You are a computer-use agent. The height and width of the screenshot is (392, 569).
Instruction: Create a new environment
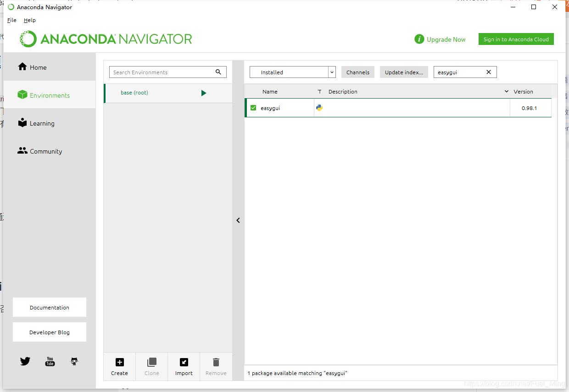click(x=119, y=366)
